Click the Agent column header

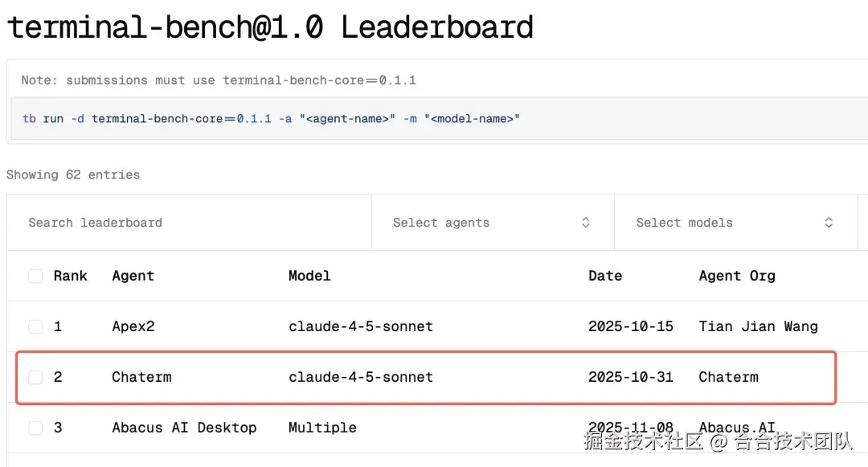tap(133, 276)
